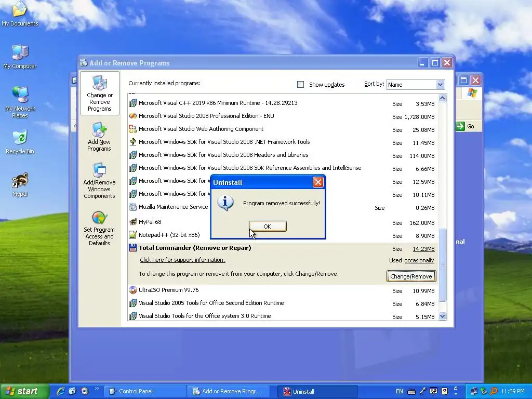The height and width of the screenshot is (399, 532).
Task: Click the scroll down arrow of program list
Action: point(442,316)
